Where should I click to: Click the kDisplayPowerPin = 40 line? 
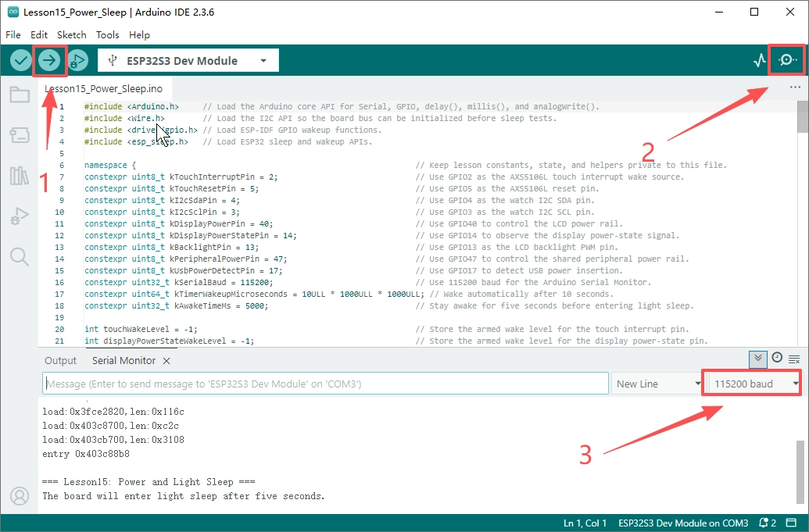(178, 223)
